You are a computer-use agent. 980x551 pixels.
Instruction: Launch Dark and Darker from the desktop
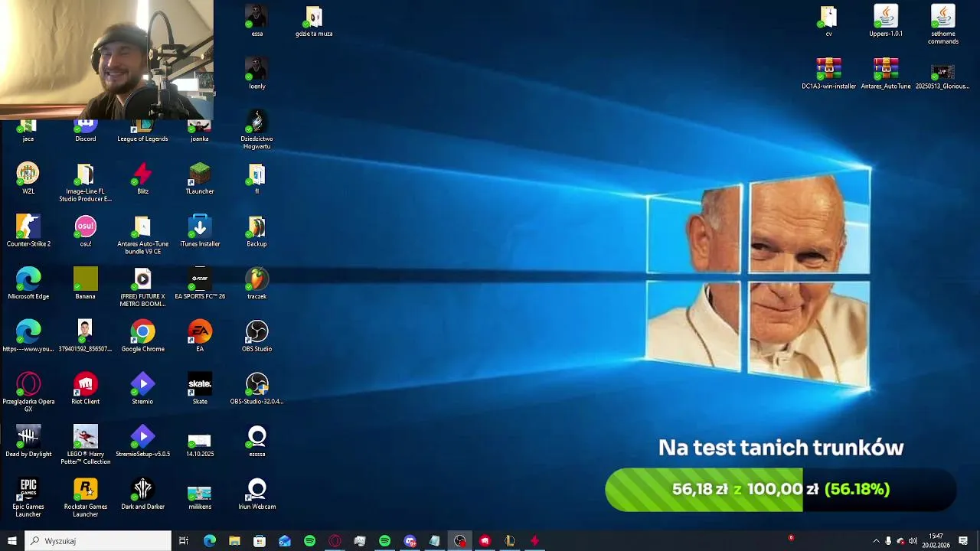tap(142, 494)
